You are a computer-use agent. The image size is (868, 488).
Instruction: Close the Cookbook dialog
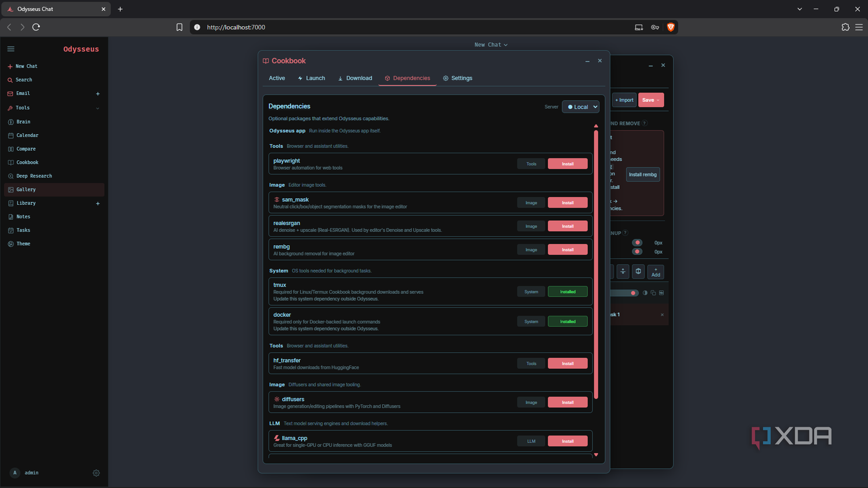click(600, 61)
